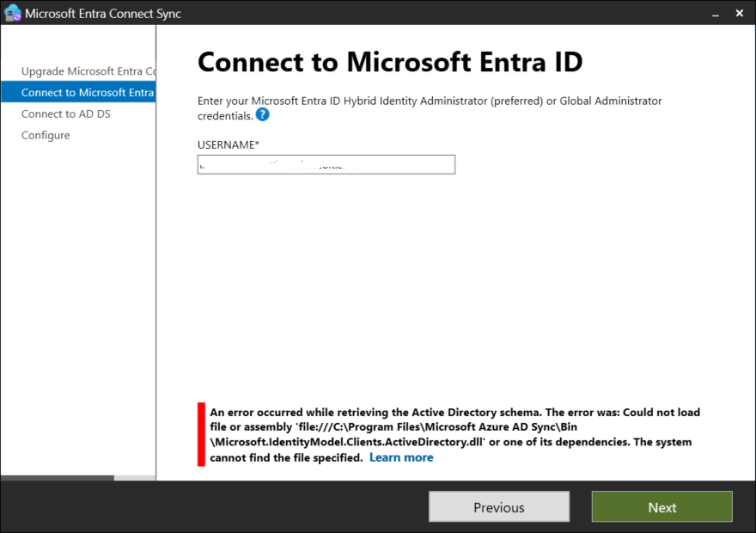Go to the Configure step
The width and height of the screenshot is (756, 533).
[46, 135]
